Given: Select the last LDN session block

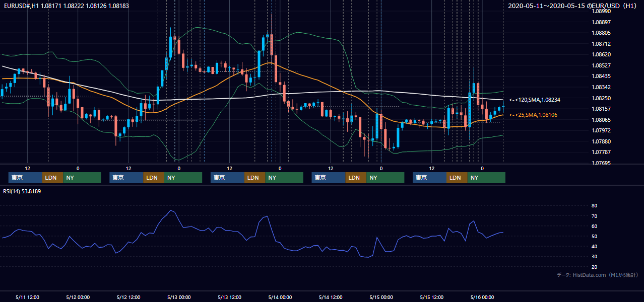Looking at the screenshot, I should point(457,178).
